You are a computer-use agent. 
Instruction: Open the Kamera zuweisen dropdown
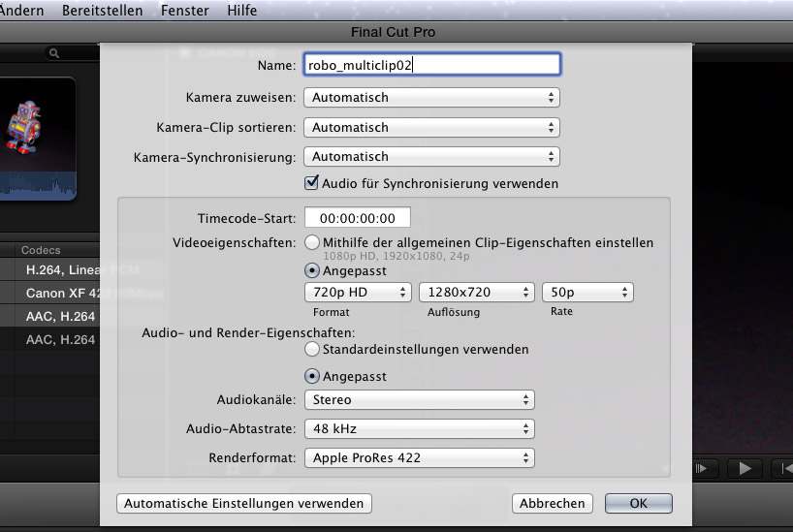point(431,98)
